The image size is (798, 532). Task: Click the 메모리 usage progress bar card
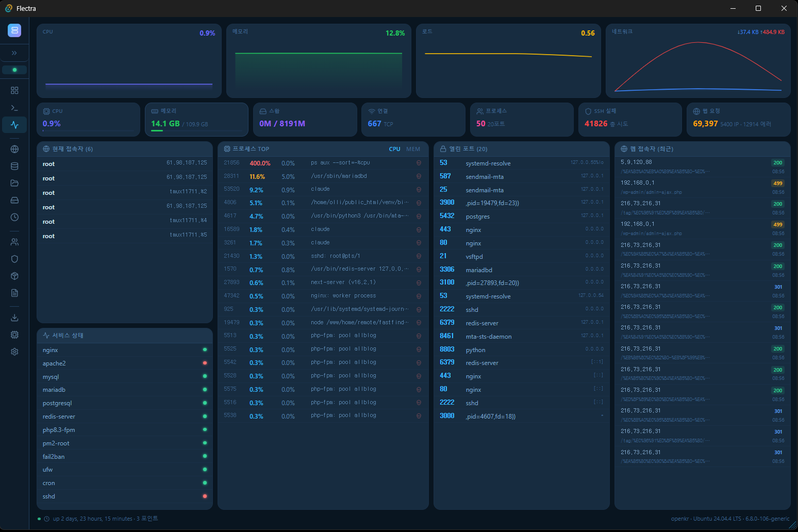(196, 119)
